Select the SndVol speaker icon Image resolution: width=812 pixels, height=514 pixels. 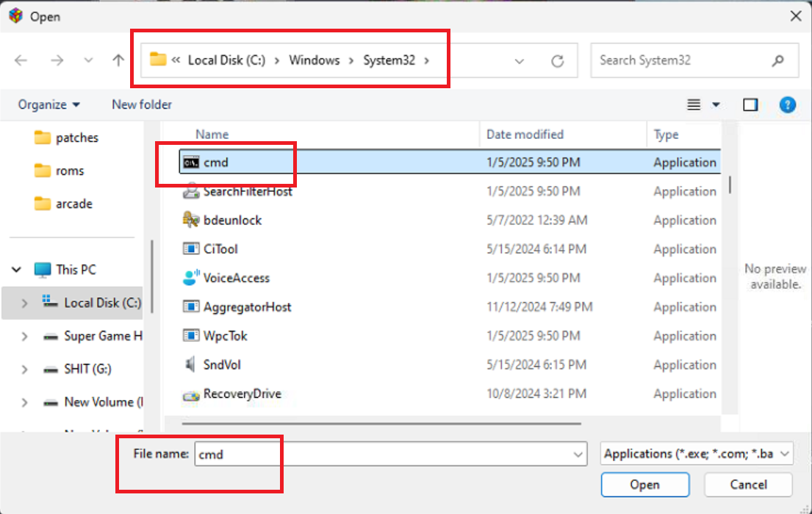190,365
